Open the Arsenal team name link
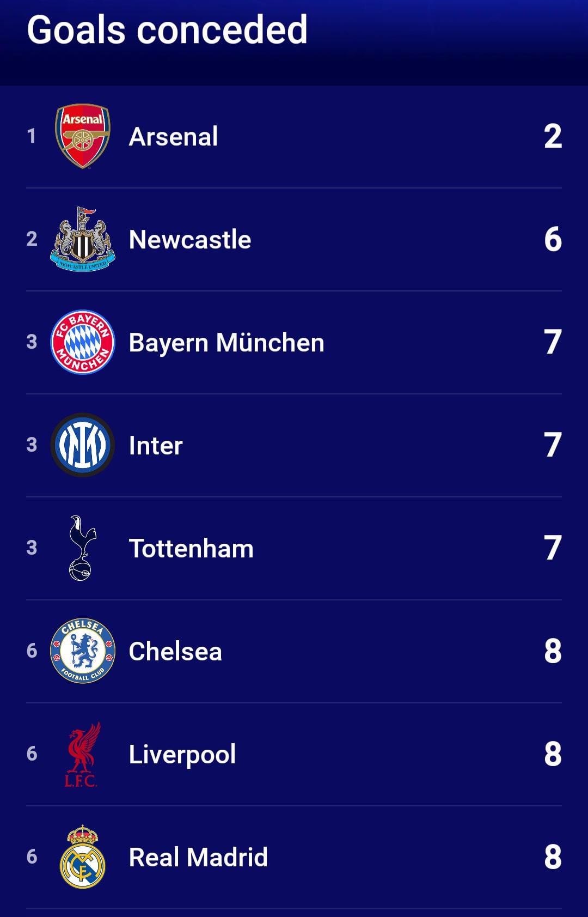This screenshot has height=917, width=588. click(x=173, y=136)
